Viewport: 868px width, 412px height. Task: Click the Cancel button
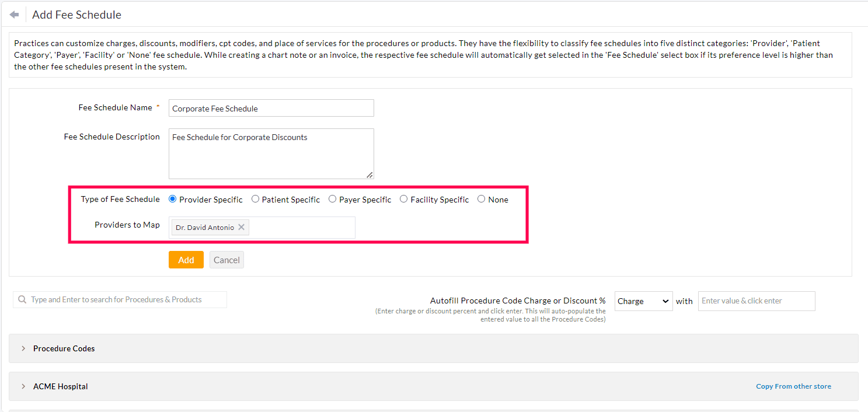[x=226, y=259]
